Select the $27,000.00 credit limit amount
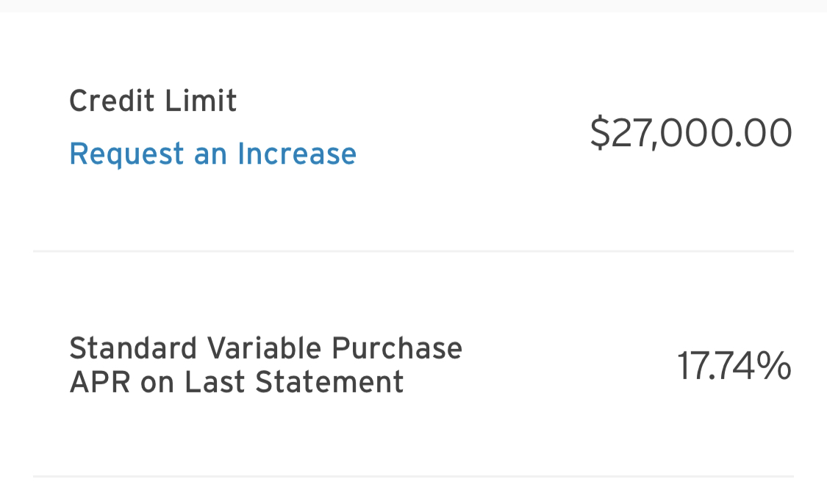 point(691,133)
